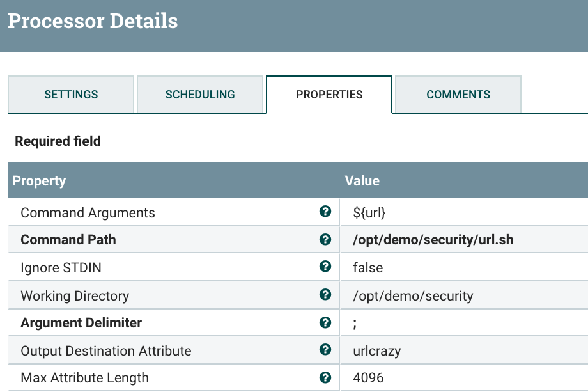588x392 pixels.
Task: Go to the Comments tab
Action: 458,95
